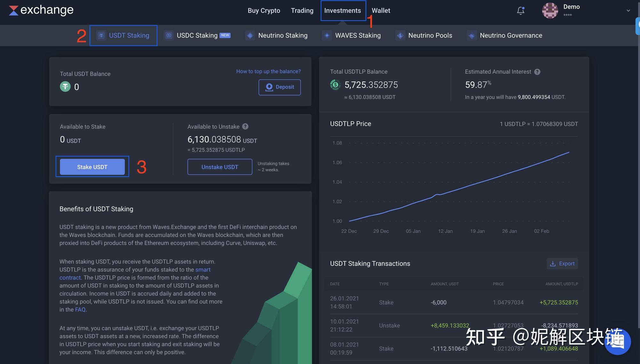
Task: Click the 59.87% annual interest value
Action: [478, 84]
